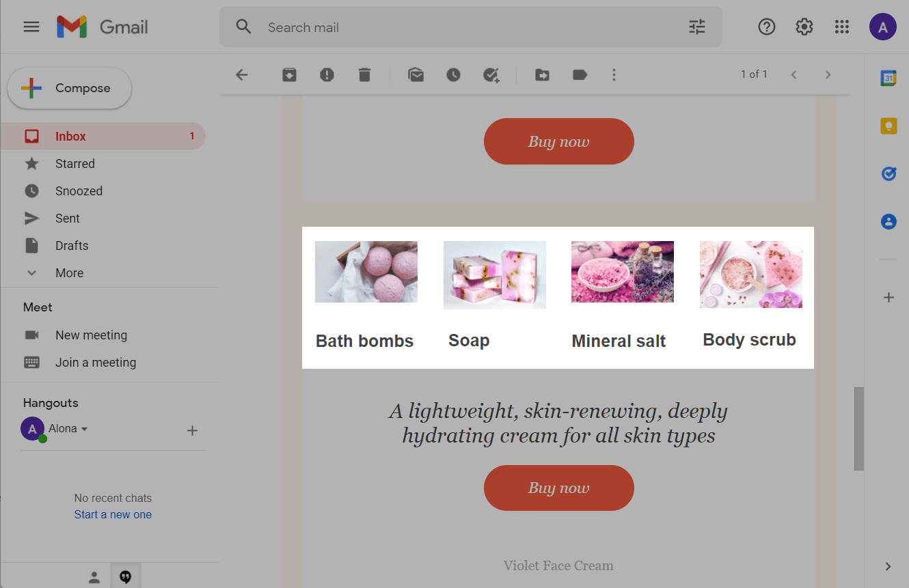Click the Bath bombs product image

(366, 272)
